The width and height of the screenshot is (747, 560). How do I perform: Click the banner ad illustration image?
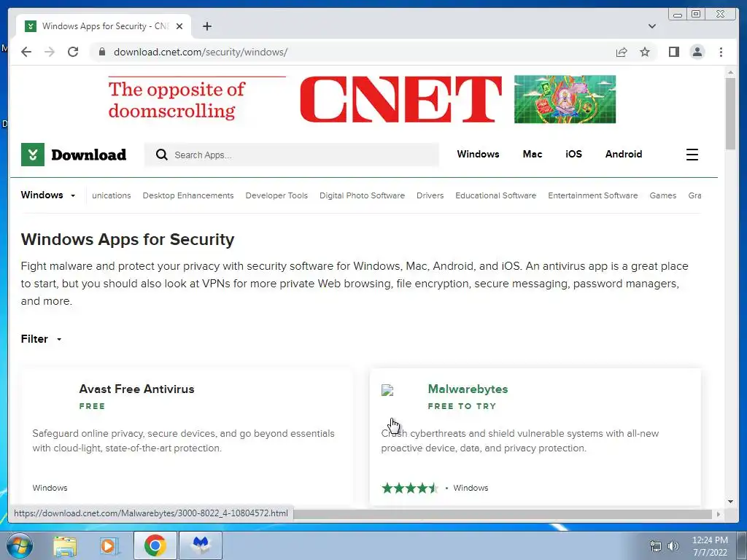565,99
